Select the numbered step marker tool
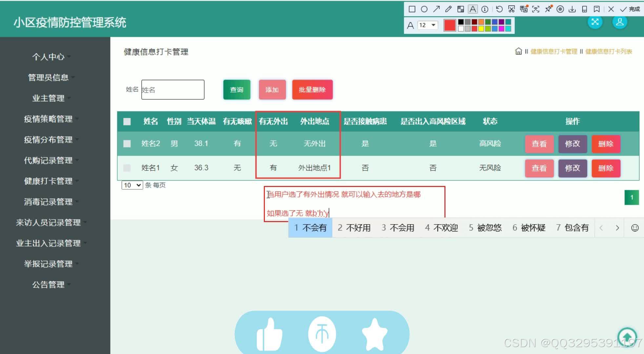The height and width of the screenshot is (354, 644). [485, 9]
